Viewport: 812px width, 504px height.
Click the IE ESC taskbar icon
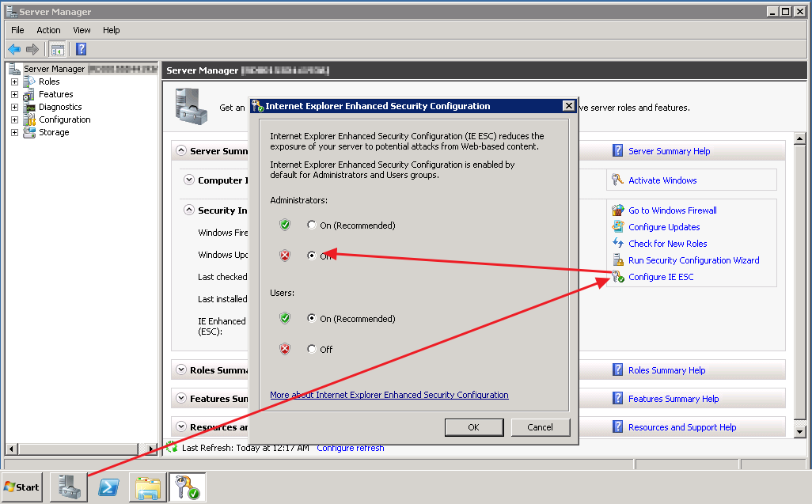coord(188,487)
